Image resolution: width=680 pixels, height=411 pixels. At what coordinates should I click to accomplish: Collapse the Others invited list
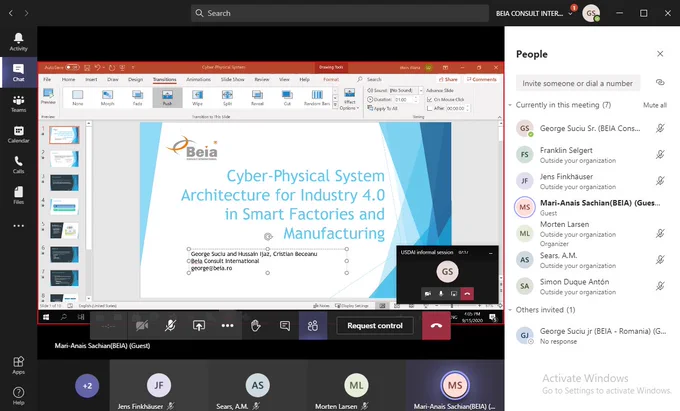click(x=510, y=310)
